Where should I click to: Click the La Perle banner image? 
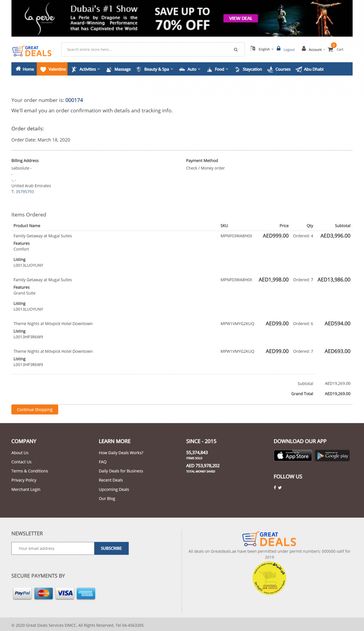coord(182,18)
